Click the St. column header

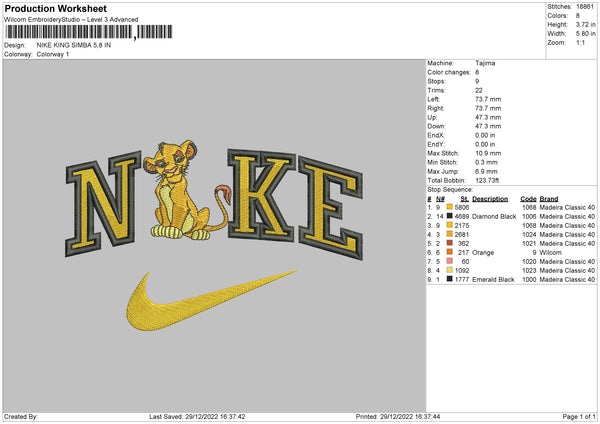point(465,199)
